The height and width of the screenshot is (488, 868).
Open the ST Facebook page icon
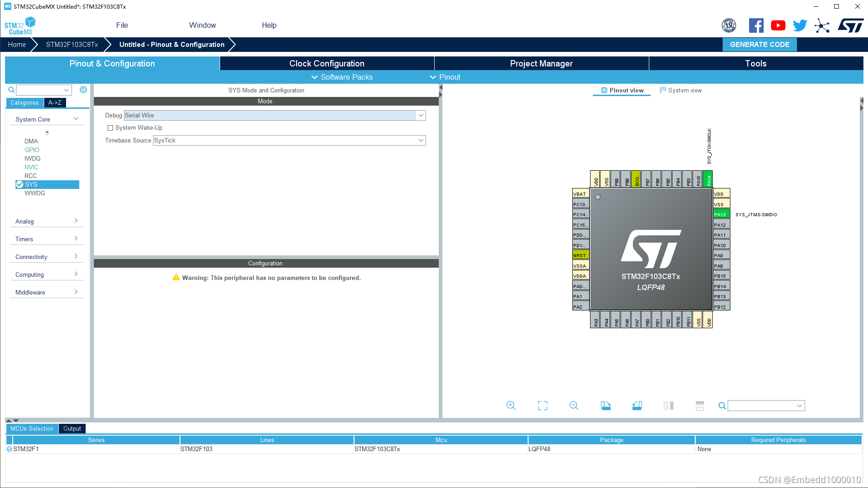click(756, 25)
